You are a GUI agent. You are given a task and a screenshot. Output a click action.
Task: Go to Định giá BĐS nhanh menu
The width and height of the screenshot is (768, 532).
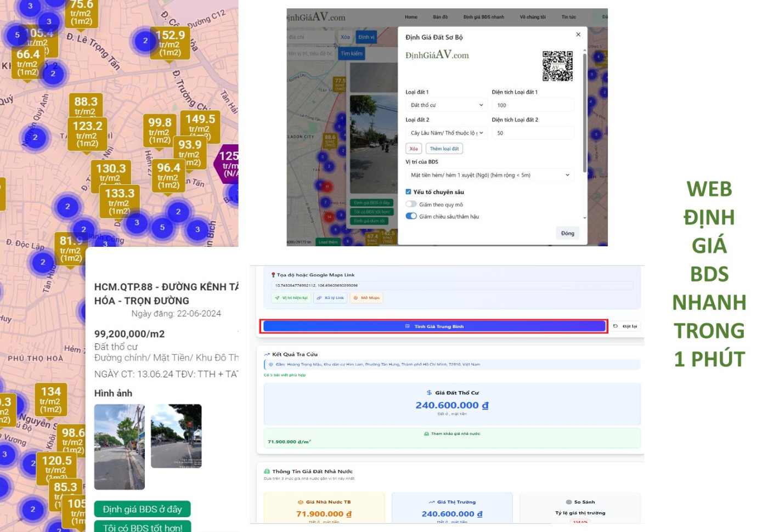click(483, 17)
